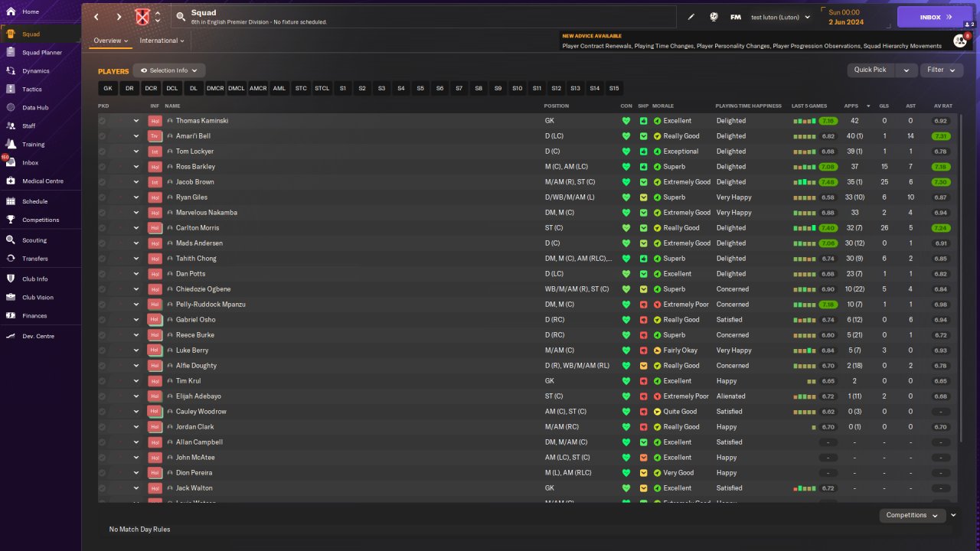Open the Inbox sidebar icon
The width and height of the screenshot is (980, 551).
[x=11, y=163]
